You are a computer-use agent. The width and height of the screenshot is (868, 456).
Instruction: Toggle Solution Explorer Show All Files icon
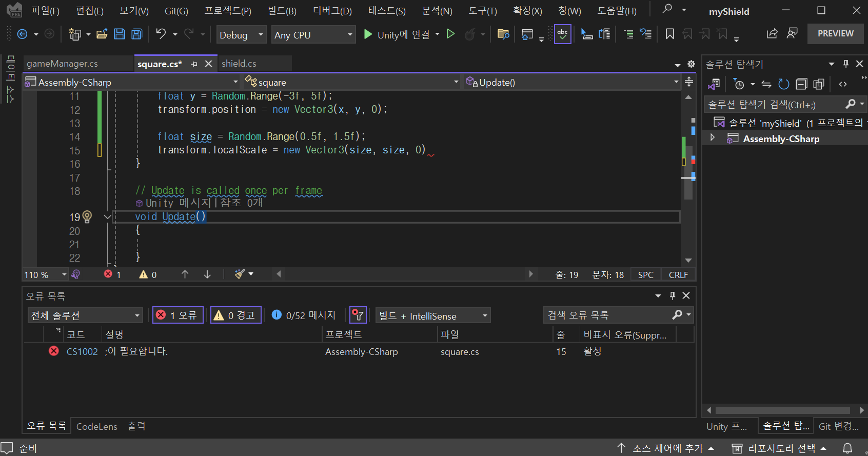(x=819, y=84)
